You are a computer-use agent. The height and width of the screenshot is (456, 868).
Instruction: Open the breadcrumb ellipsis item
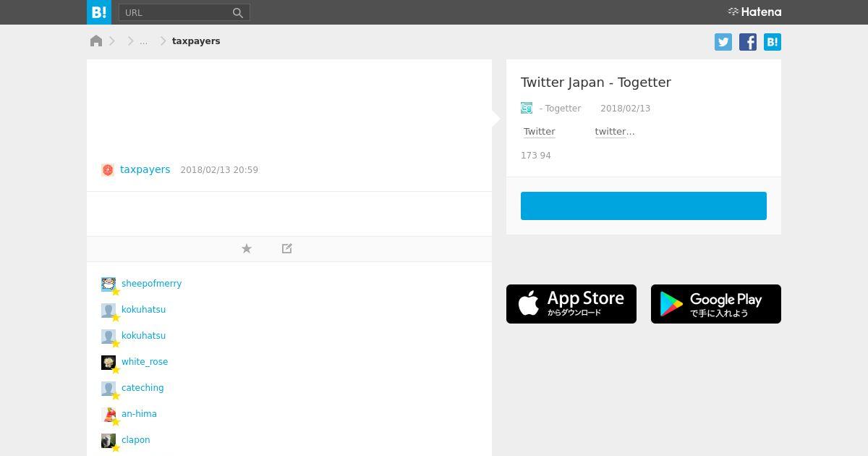pos(143,41)
